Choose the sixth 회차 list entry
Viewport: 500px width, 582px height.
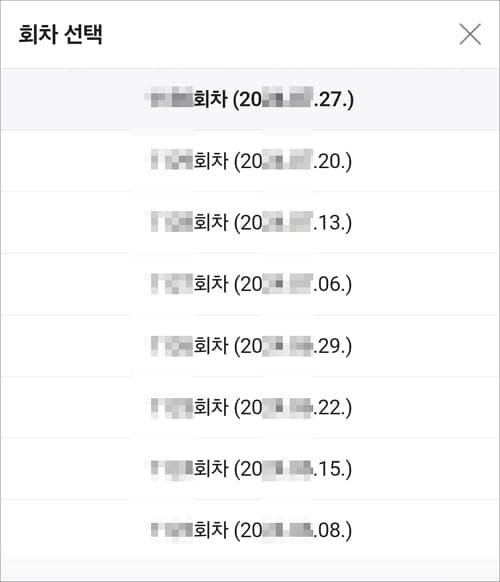(250, 408)
